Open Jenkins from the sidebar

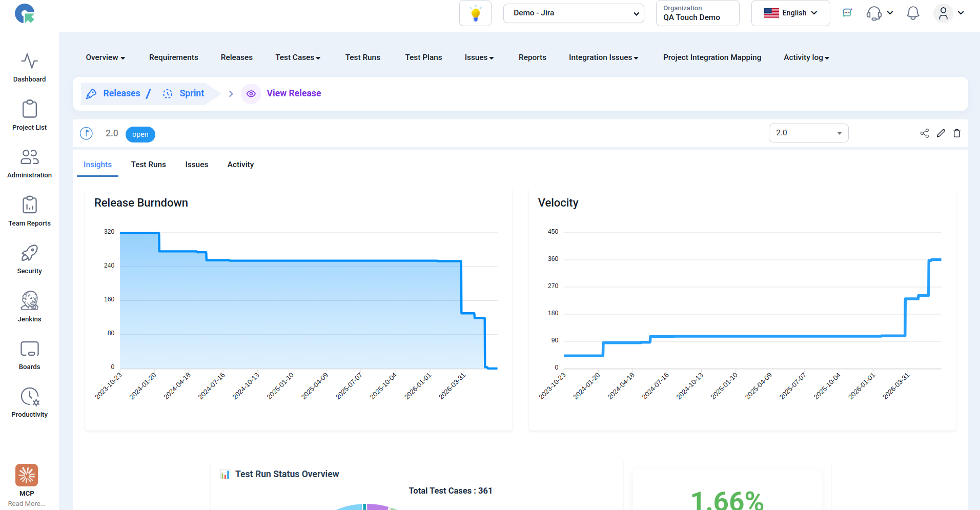click(30, 301)
